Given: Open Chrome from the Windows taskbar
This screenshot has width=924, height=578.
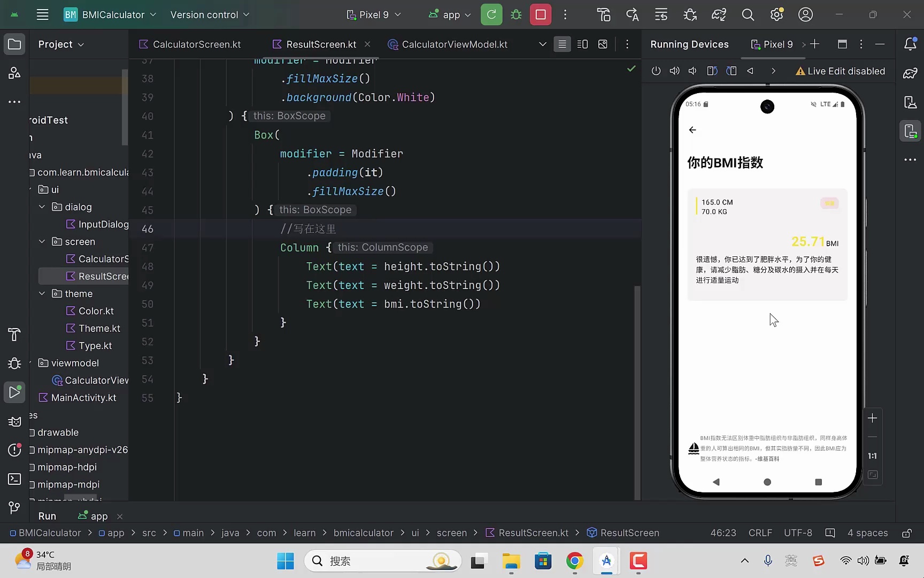Looking at the screenshot, I should 574,561.
